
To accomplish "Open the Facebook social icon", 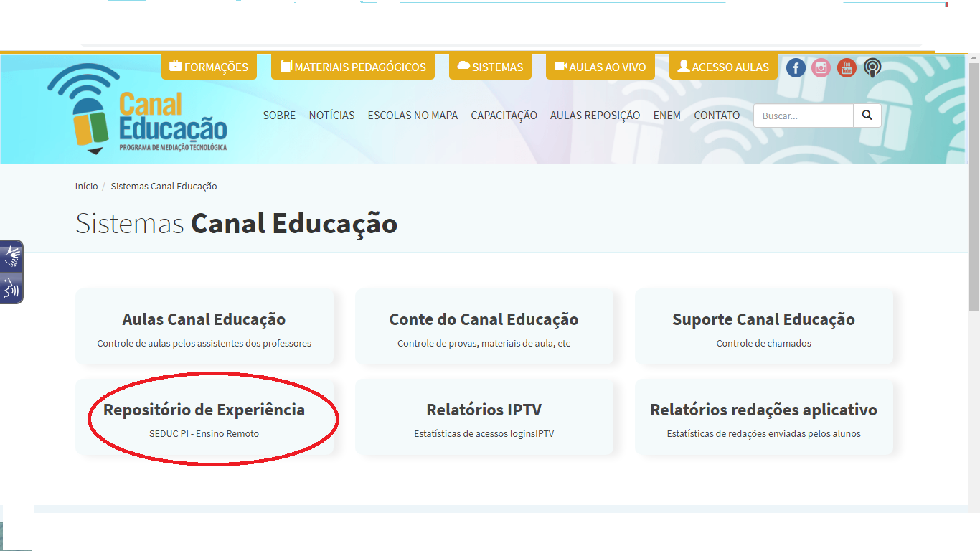I will pos(796,68).
